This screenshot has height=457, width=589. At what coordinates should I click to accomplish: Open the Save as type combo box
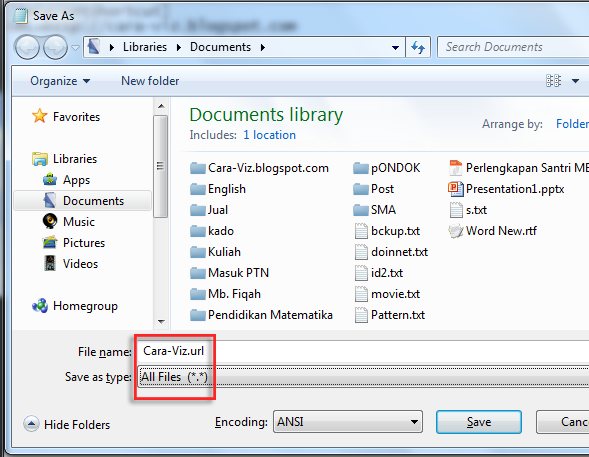364,377
